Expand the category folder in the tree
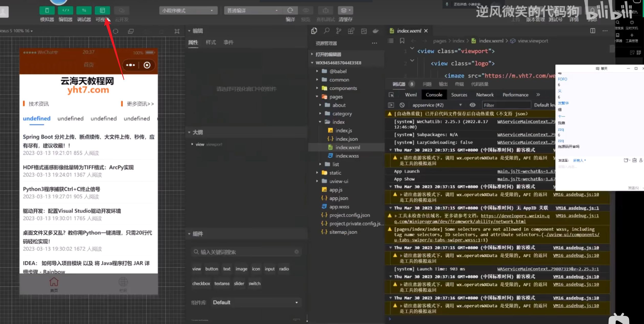 (x=342, y=113)
